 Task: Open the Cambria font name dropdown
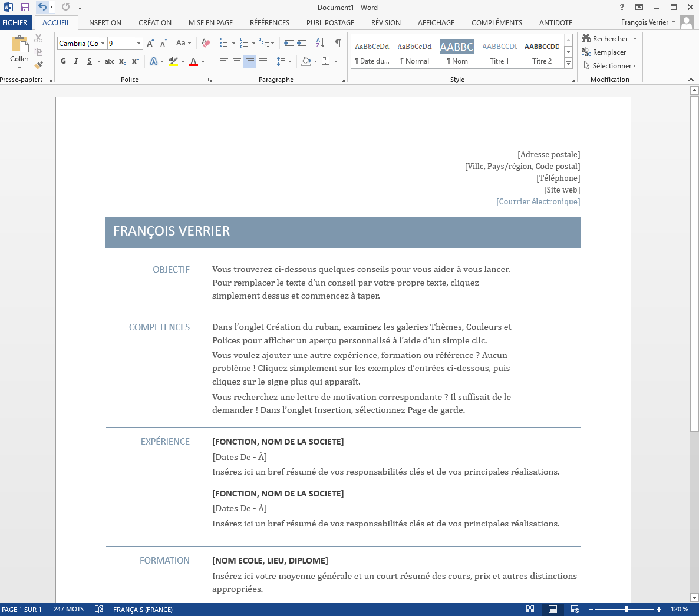coord(103,44)
